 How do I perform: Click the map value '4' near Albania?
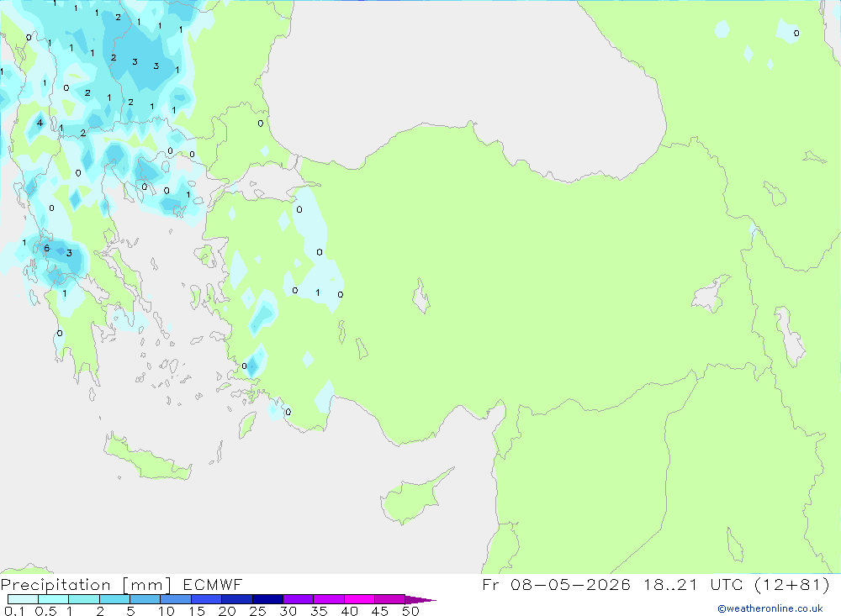[x=40, y=123]
